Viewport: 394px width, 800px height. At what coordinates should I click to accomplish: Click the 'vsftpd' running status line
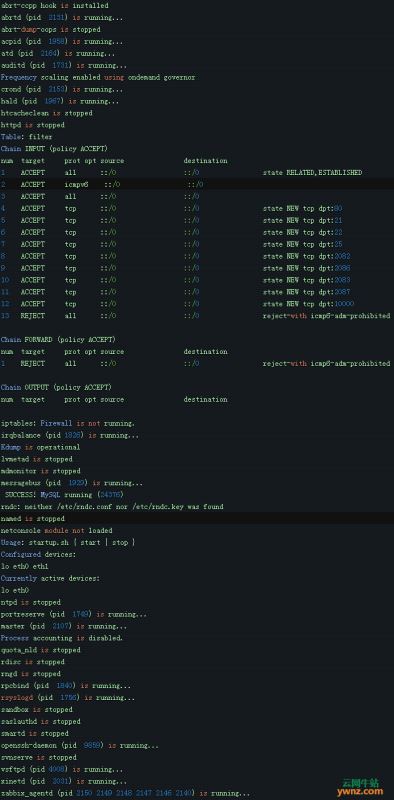[62, 769]
